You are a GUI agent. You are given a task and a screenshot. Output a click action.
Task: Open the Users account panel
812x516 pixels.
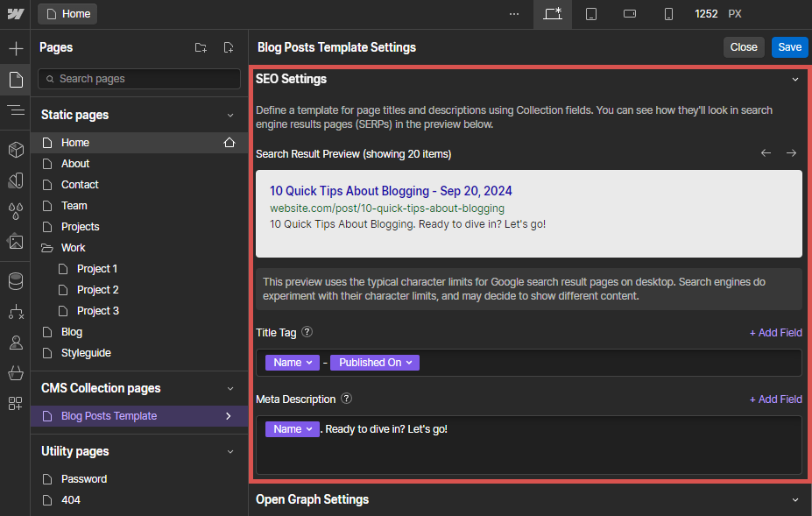(x=16, y=343)
